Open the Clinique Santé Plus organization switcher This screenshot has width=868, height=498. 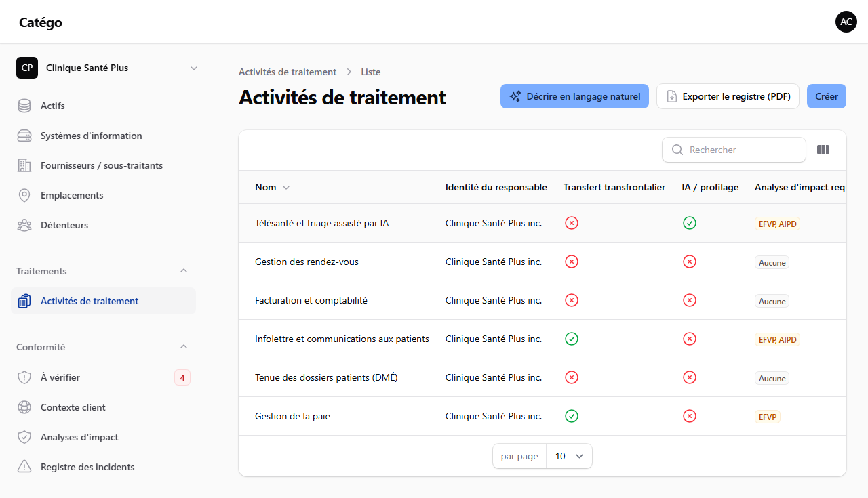tap(108, 68)
